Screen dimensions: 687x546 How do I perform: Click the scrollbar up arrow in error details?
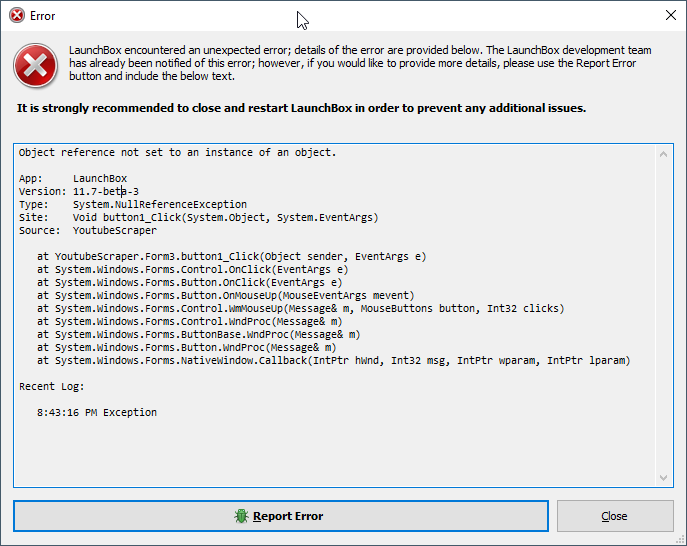[x=663, y=154]
